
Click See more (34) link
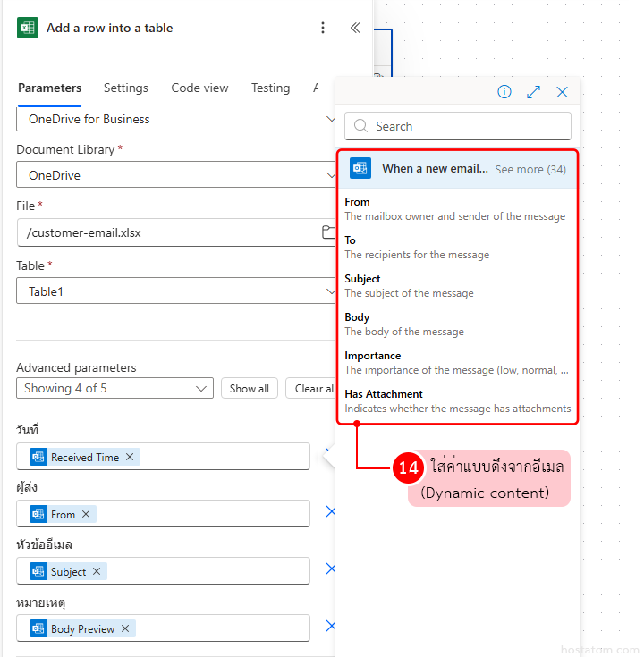[530, 169]
